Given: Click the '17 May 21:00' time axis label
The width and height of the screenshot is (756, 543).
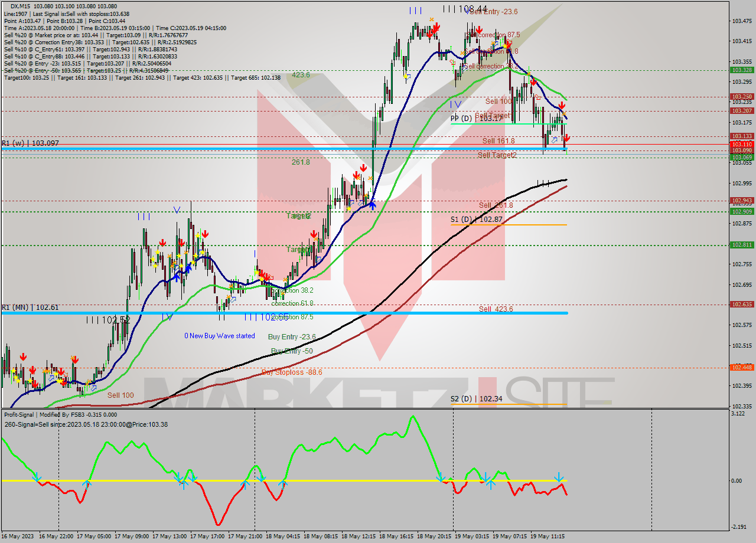Looking at the screenshot, I should [245, 537].
